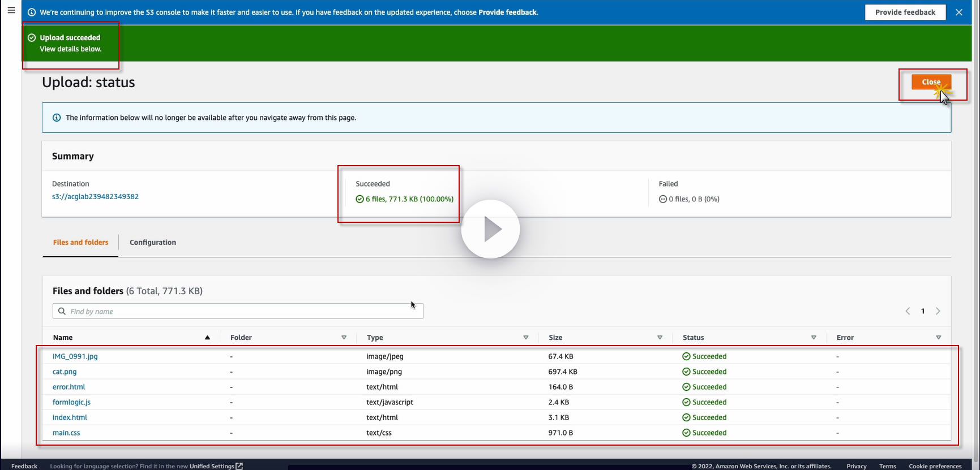Open the index.html file link
Screen dimensions: 980x470
[70, 417]
